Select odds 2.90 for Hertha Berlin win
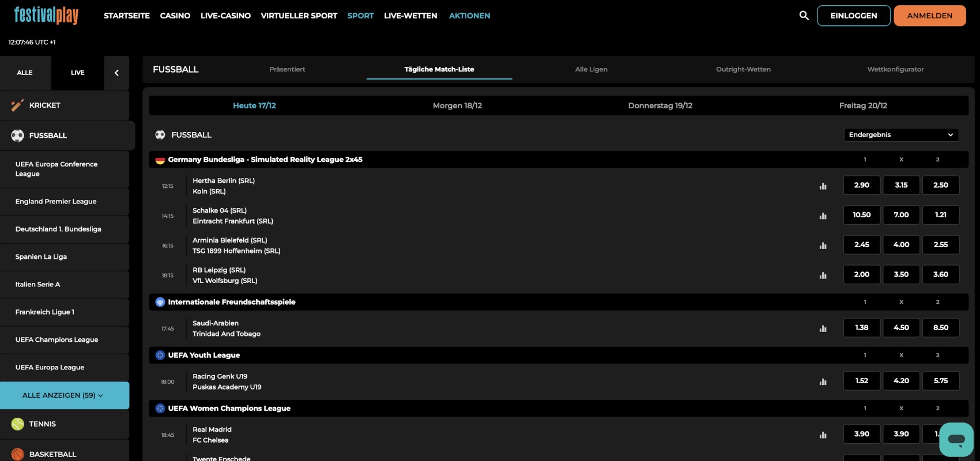Viewport: 980px width, 461px height. (861, 185)
